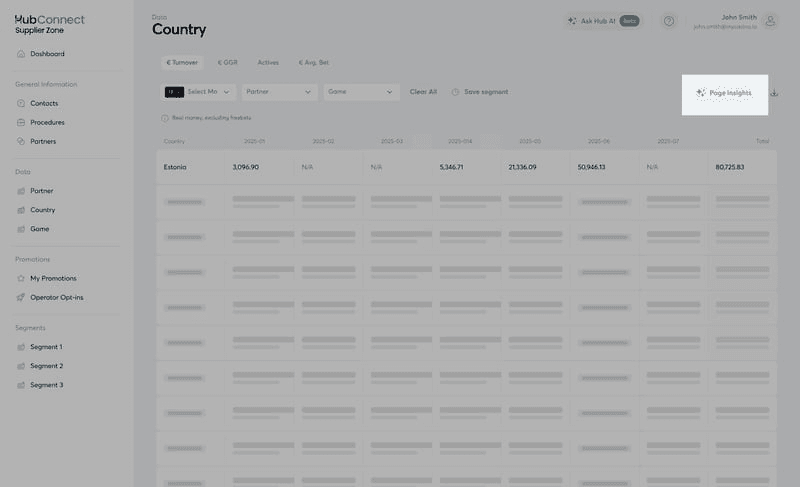Image resolution: width=800 pixels, height=487 pixels.
Task: Open the Select Mo month dropdown
Action: point(197,92)
